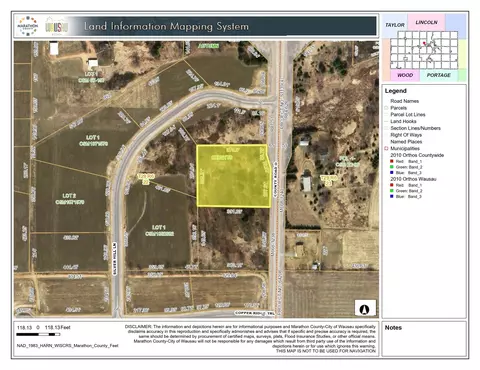480x370 pixels.
Task: Click the 118.13 Feet scale label
Action: (57, 328)
